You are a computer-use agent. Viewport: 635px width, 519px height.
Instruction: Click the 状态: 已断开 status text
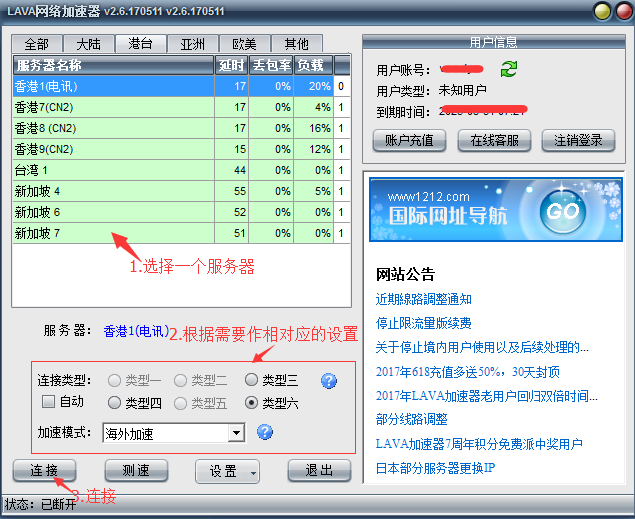click(x=40, y=504)
